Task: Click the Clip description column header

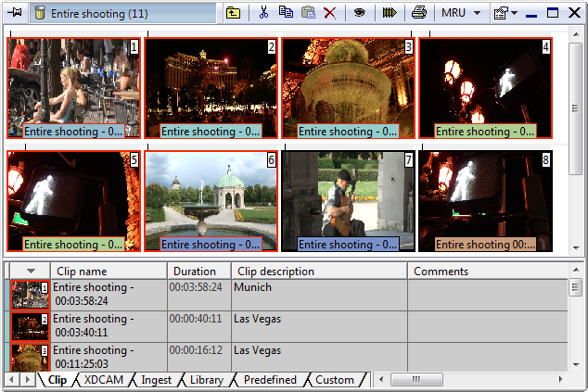Action: pos(319,271)
